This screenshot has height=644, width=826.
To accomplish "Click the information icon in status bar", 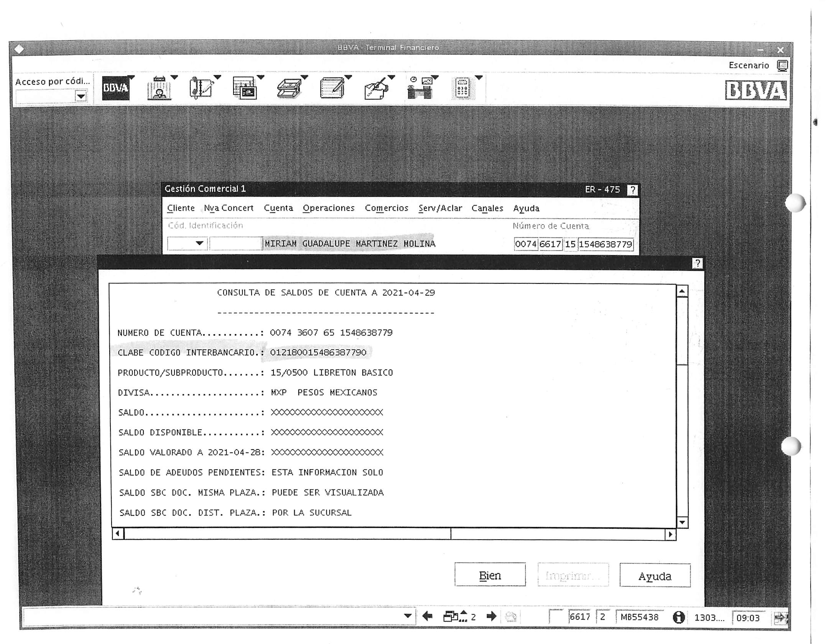I will pos(679,617).
